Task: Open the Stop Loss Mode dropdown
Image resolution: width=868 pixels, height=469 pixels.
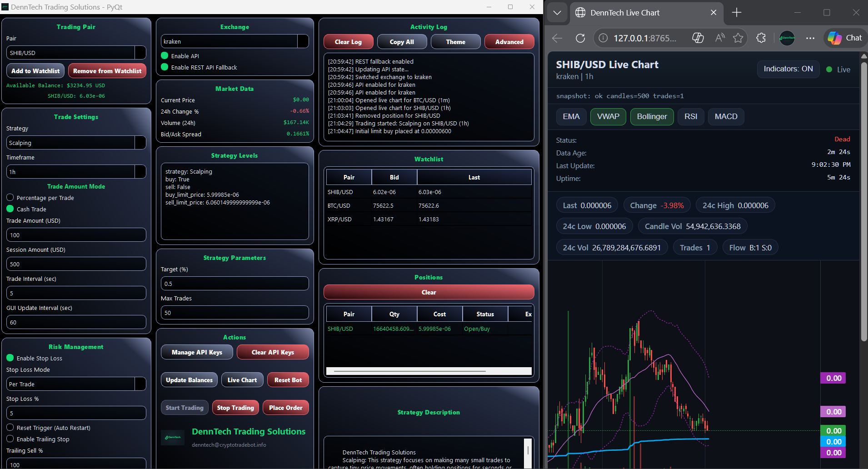Action: click(x=76, y=384)
